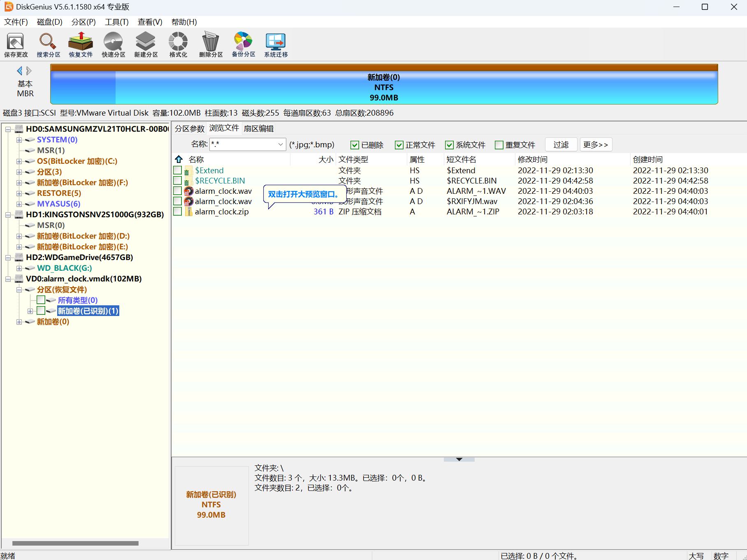Click the VD0 alarm_clock.vmdk disk icon
Viewport: 747px width, 560px height.
pyautogui.click(x=19, y=279)
